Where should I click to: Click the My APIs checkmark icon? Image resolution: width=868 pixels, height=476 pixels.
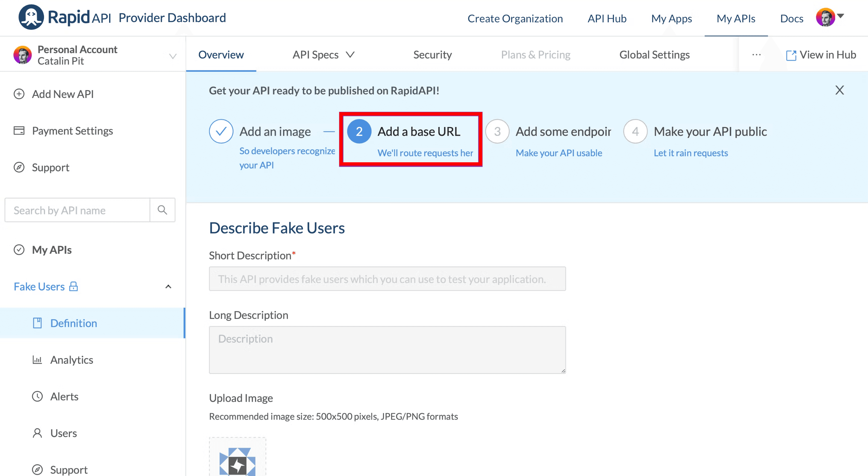19,250
